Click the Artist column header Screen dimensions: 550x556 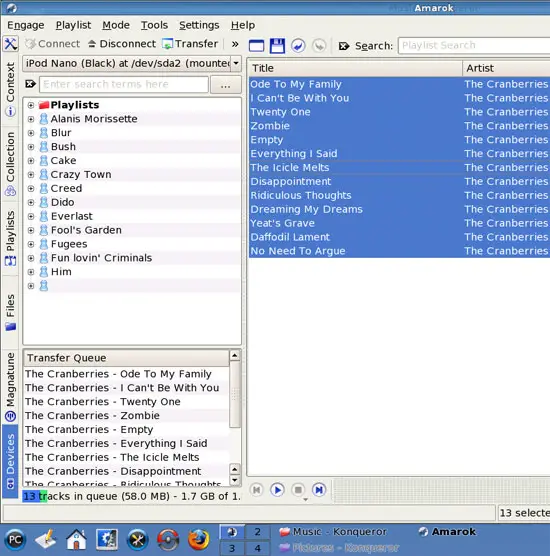click(x=506, y=68)
